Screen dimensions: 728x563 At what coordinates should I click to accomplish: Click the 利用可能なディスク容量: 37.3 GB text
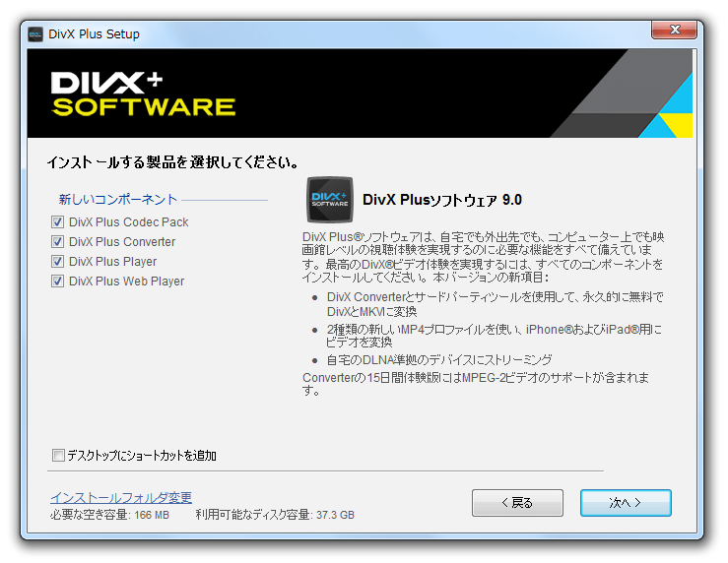tap(275, 515)
